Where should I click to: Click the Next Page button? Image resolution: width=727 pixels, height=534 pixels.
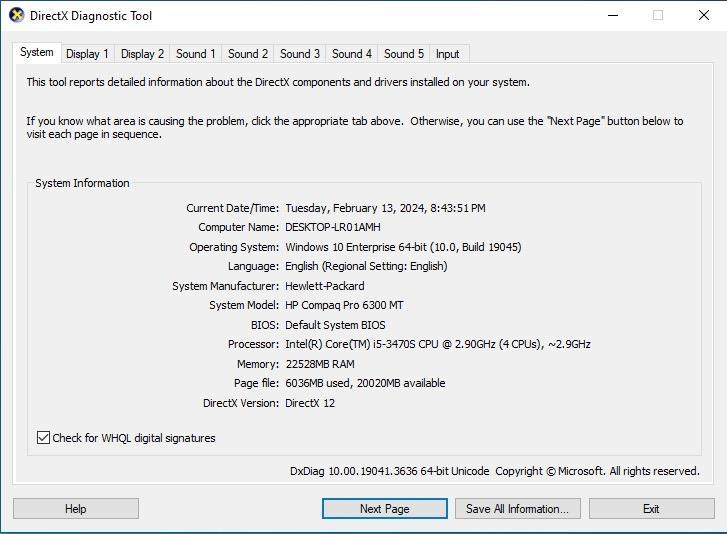[x=384, y=509]
